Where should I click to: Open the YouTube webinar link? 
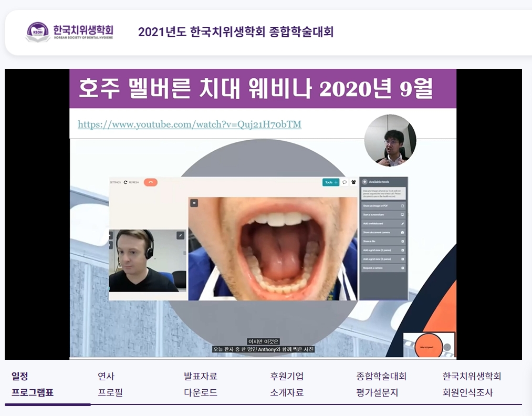point(190,124)
